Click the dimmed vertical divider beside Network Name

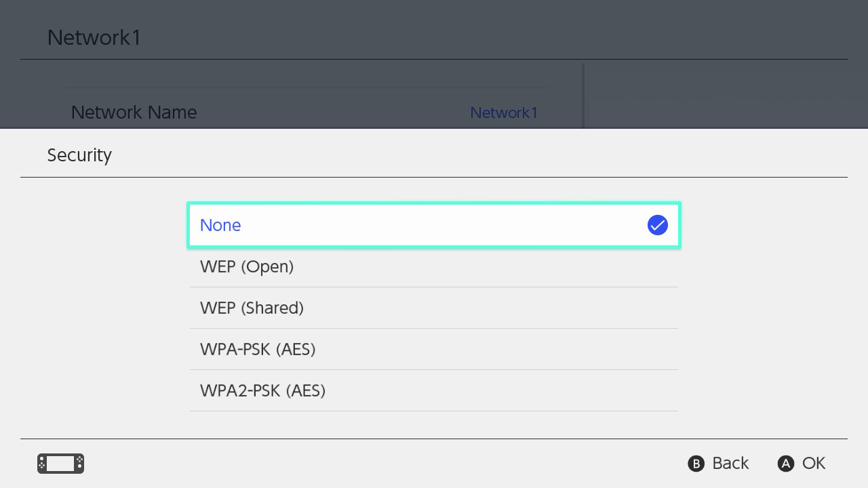coord(583,95)
